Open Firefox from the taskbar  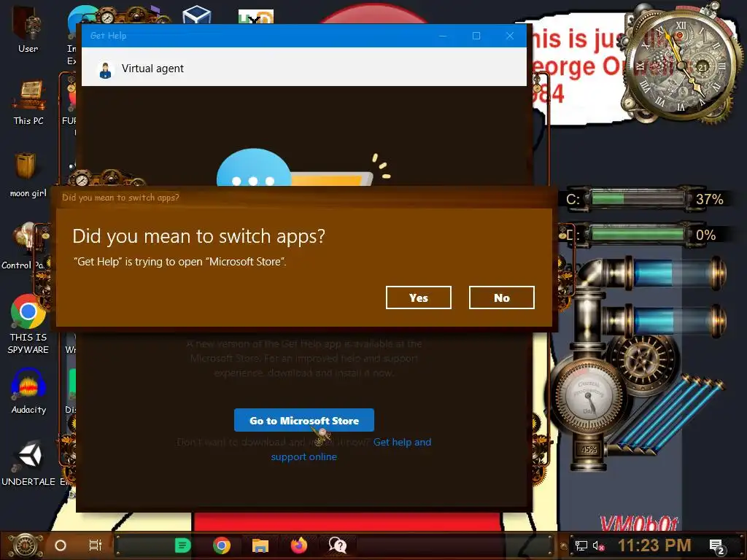tap(299, 545)
